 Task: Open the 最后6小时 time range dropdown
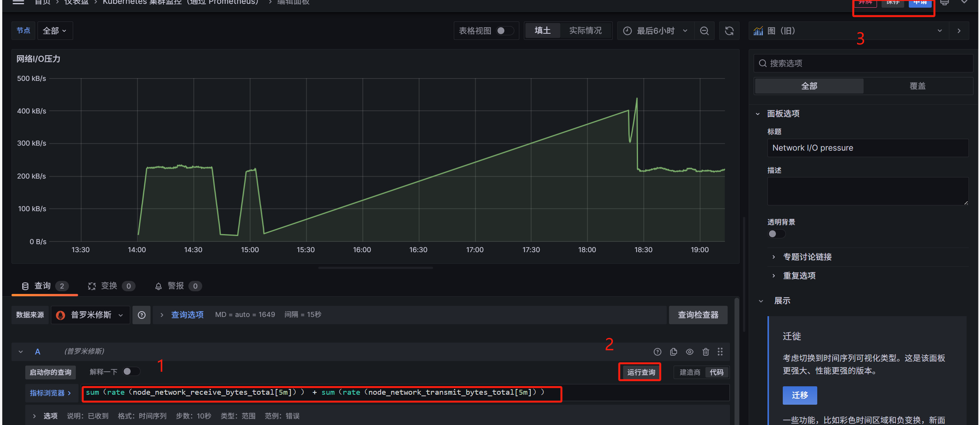(656, 31)
